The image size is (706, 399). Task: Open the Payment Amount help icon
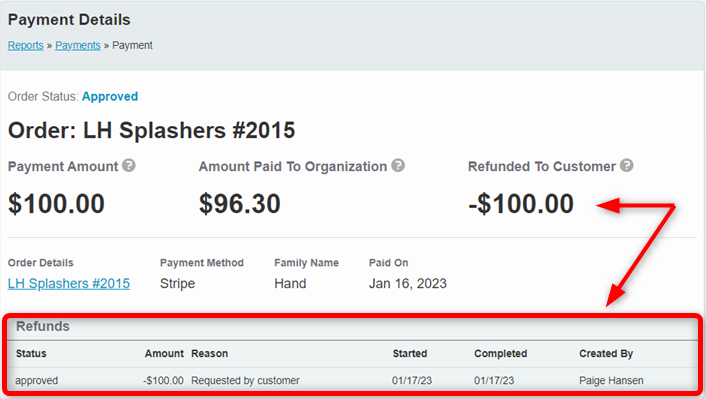click(129, 165)
